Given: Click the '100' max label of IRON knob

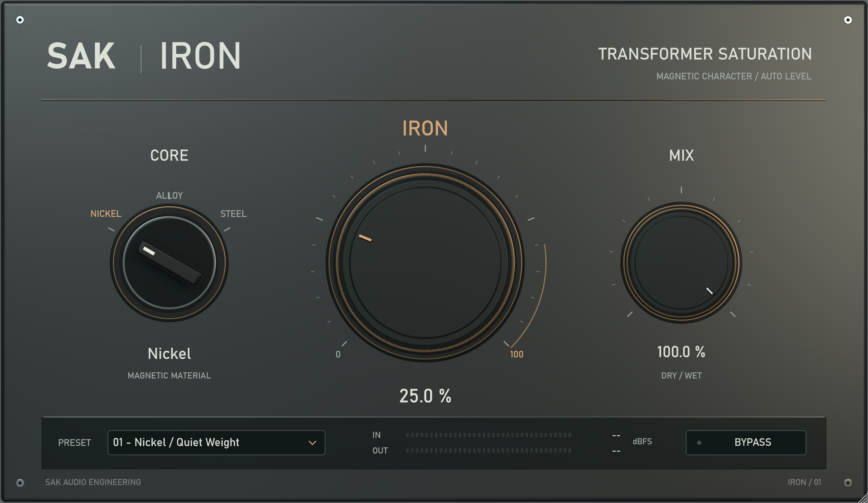Looking at the screenshot, I should 516,354.
